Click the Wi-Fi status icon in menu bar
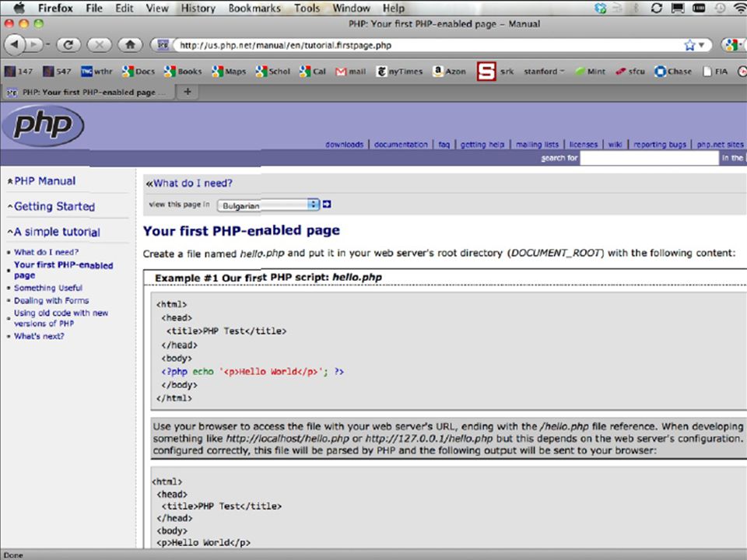The image size is (747, 560). coord(740,8)
